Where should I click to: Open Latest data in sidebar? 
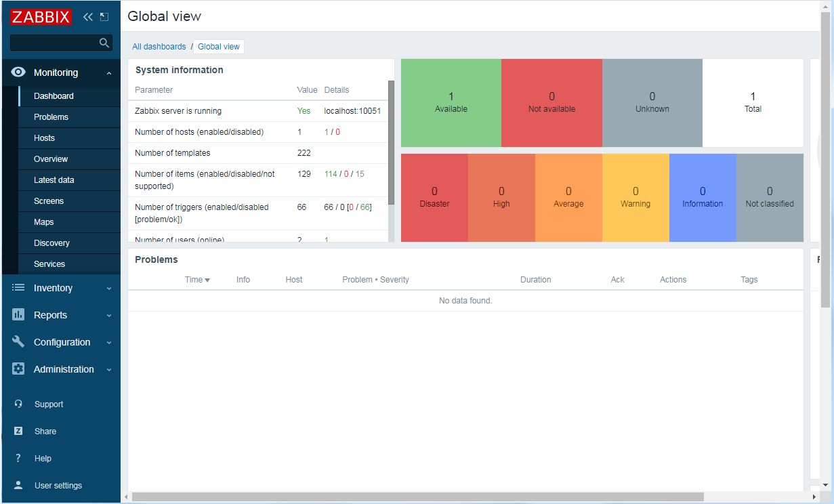(54, 180)
